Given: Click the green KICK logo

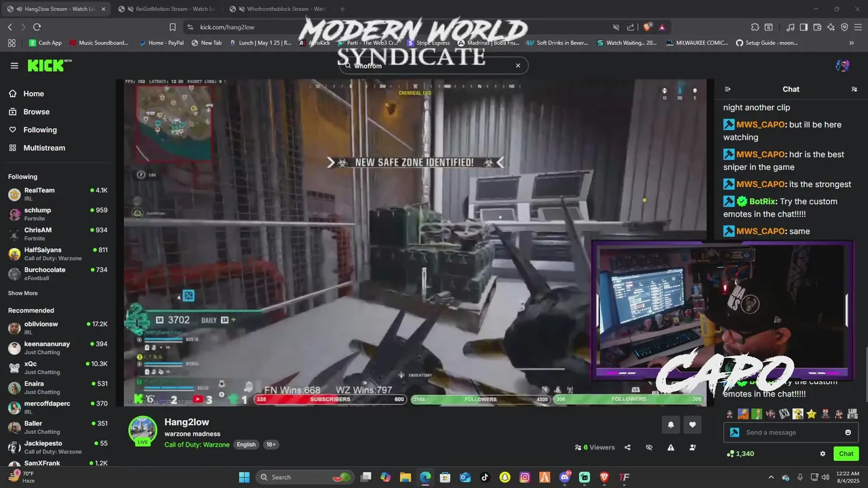Looking at the screenshot, I should tap(47, 66).
